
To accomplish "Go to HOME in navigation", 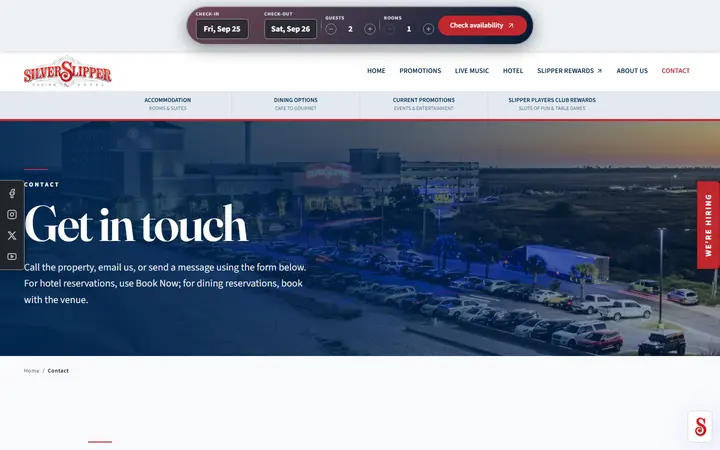I will [376, 71].
